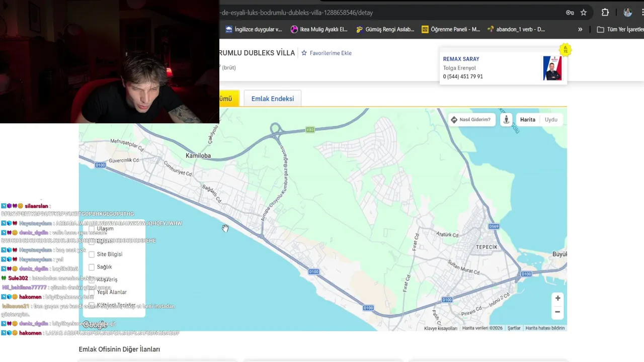The height and width of the screenshot is (362, 644).
Task: Bookmark this page with the star icon
Action: (x=584, y=13)
